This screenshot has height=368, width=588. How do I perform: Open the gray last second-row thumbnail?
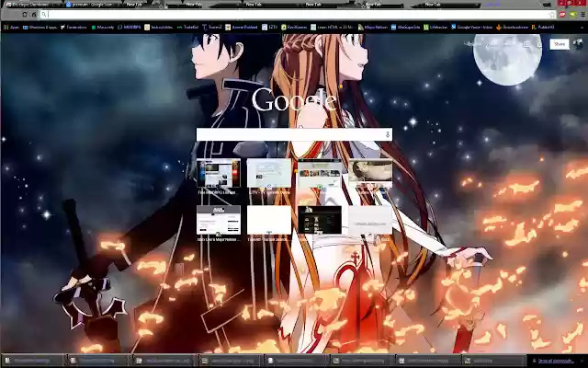pos(370,221)
